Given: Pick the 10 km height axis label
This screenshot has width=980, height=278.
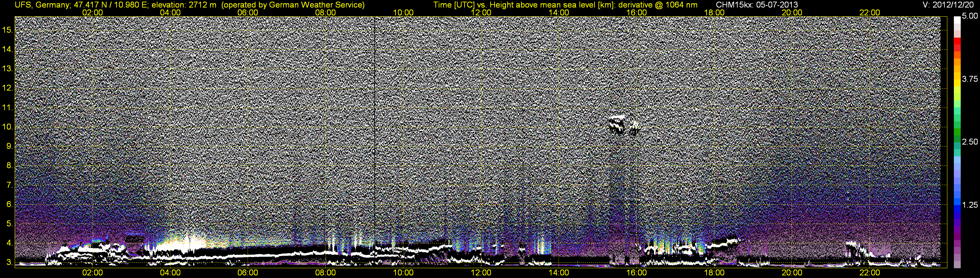Looking at the screenshot, I should coord(8,127).
